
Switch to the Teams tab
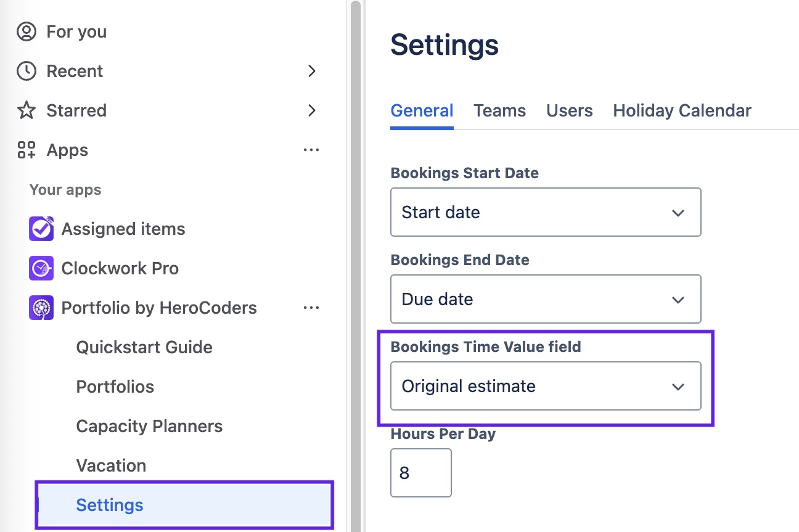click(499, 111)
